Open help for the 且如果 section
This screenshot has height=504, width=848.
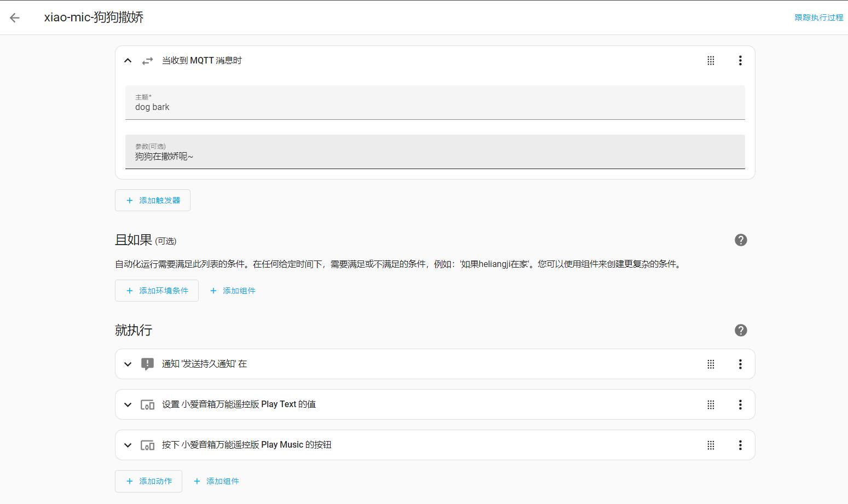(741, 240)
